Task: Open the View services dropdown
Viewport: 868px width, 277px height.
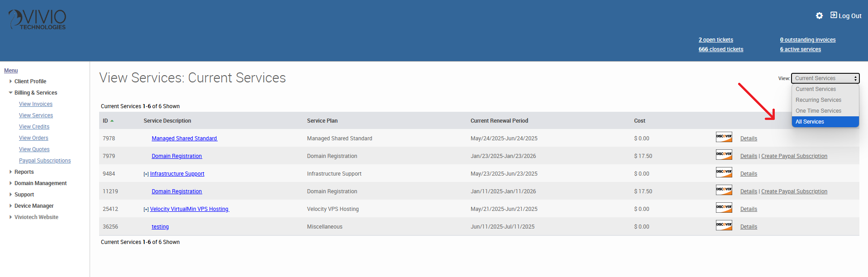Action: 825,78
